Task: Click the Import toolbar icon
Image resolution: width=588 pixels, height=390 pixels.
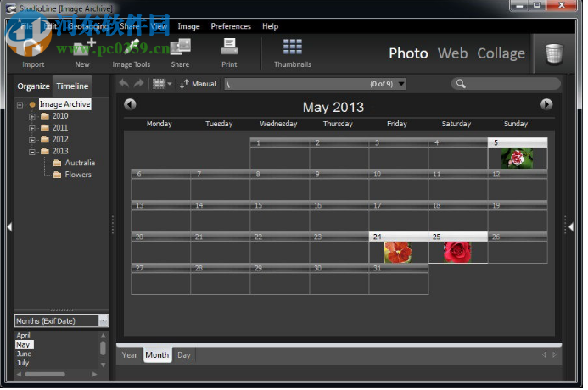Action: click(x=33, y=53)
